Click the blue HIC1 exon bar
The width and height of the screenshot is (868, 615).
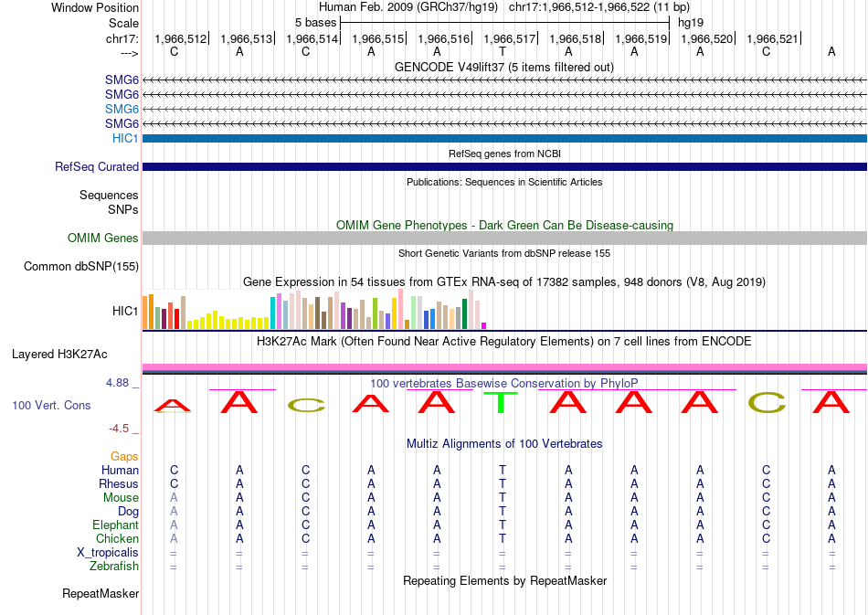click(x=504, y=138)
